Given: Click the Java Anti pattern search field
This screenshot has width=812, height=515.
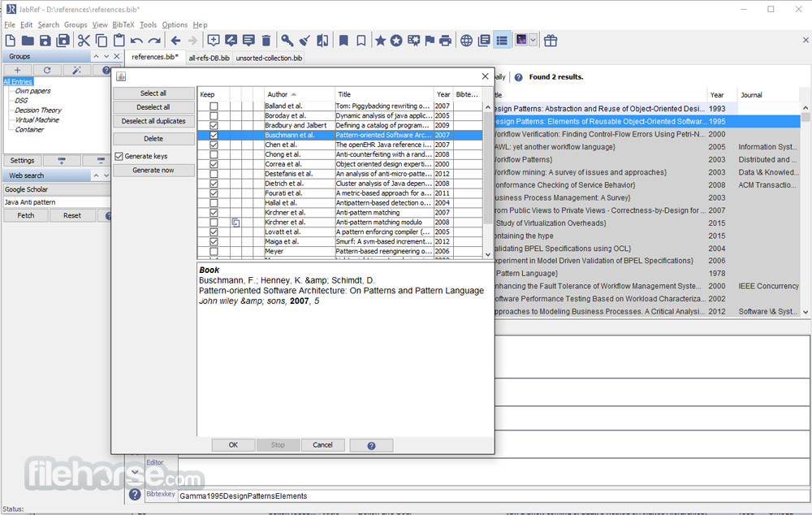Looking at the screenshot, I should pyautogui.click(x=57, y=202).
